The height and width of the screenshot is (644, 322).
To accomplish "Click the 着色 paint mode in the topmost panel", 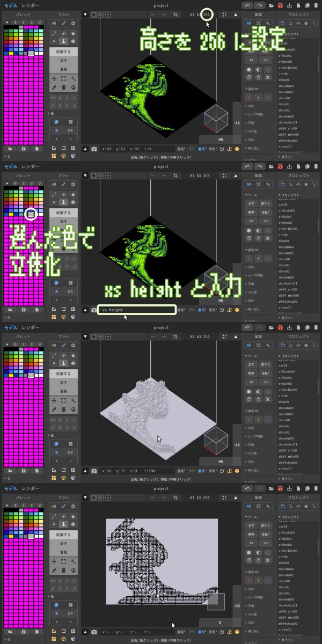I will tap(63, 69).
